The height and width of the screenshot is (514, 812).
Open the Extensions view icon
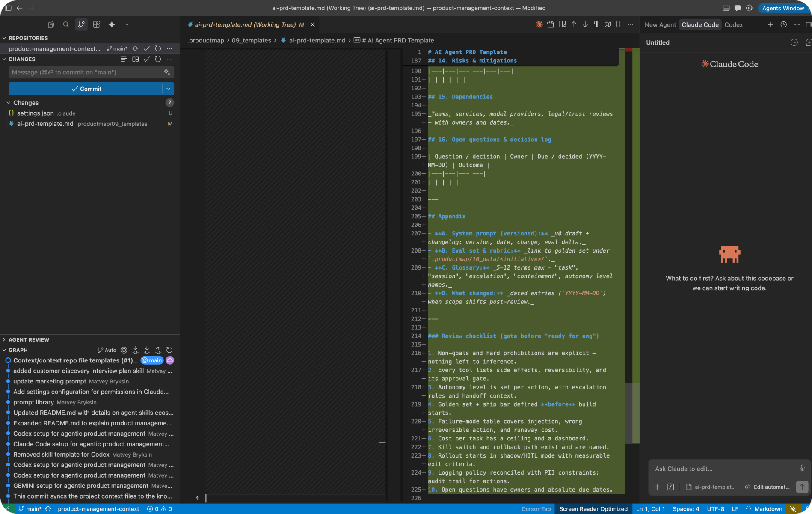click(97, 25)
